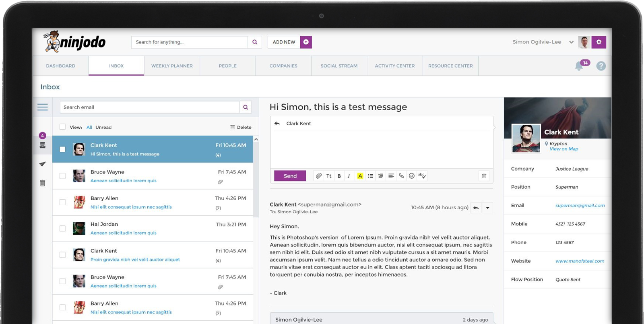This screenshot has width=644, height=324.
Task: Open the notifications bell with badge 14
Action: pyautogui.click(x=579, y=66)
